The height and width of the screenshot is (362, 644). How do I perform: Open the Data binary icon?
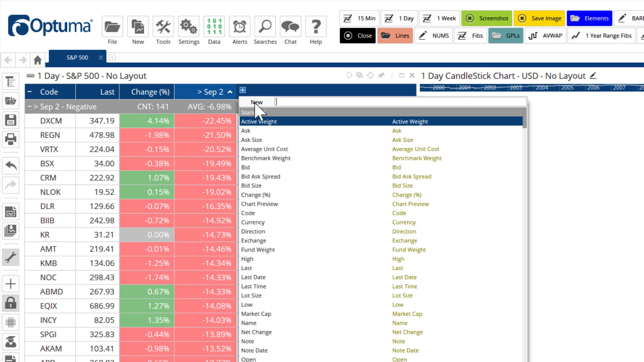point(214,26)
